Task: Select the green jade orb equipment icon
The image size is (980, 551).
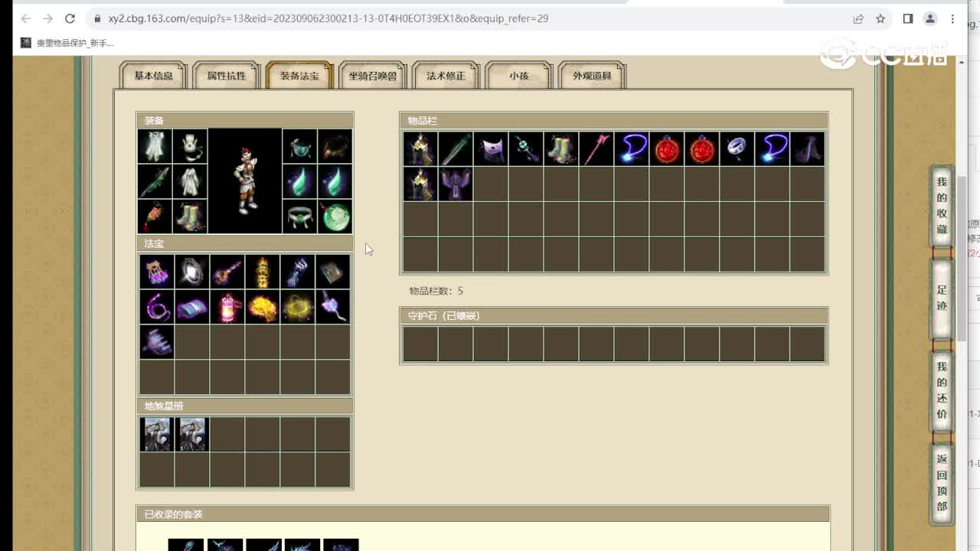Action: (x=335, y=217)
